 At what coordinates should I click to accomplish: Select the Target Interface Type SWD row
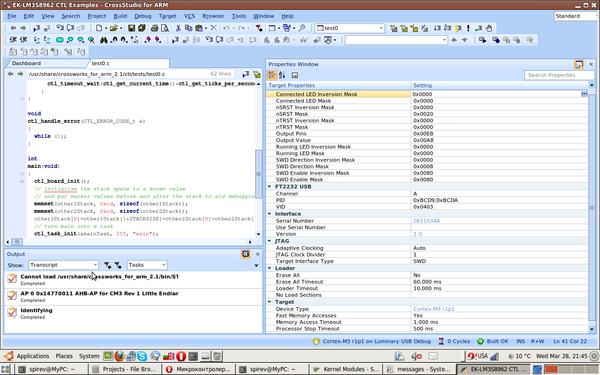point(427,261)
